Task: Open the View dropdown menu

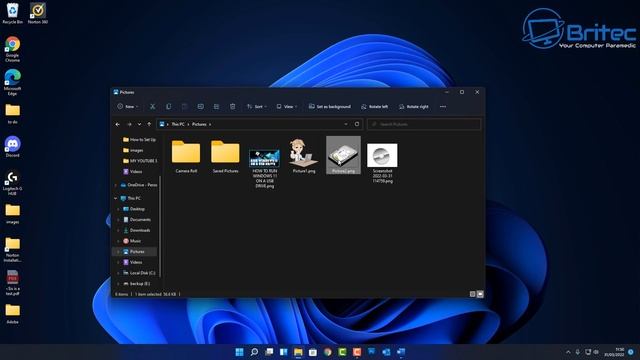Action: pyautogui.click(x=287, y=107)
